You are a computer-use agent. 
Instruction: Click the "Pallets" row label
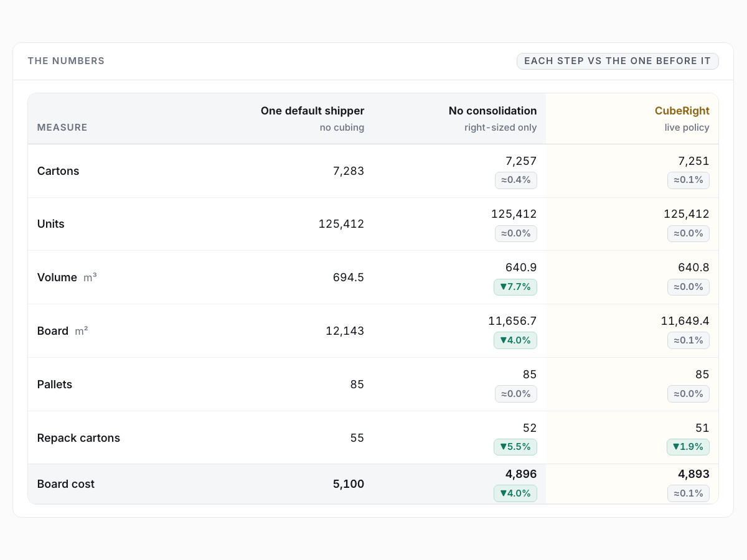[x=54, y=385]
